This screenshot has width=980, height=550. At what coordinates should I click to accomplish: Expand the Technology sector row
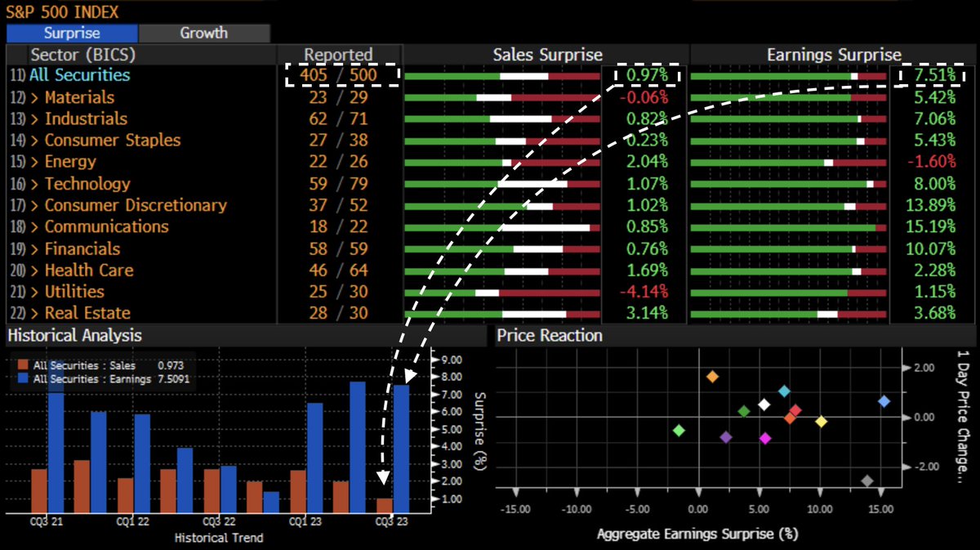(87, 184)
